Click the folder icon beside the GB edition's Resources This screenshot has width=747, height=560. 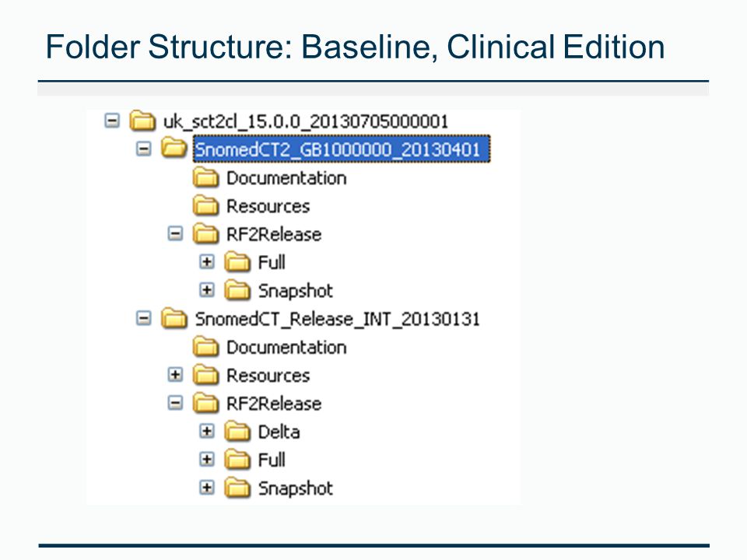coord(205,205)
